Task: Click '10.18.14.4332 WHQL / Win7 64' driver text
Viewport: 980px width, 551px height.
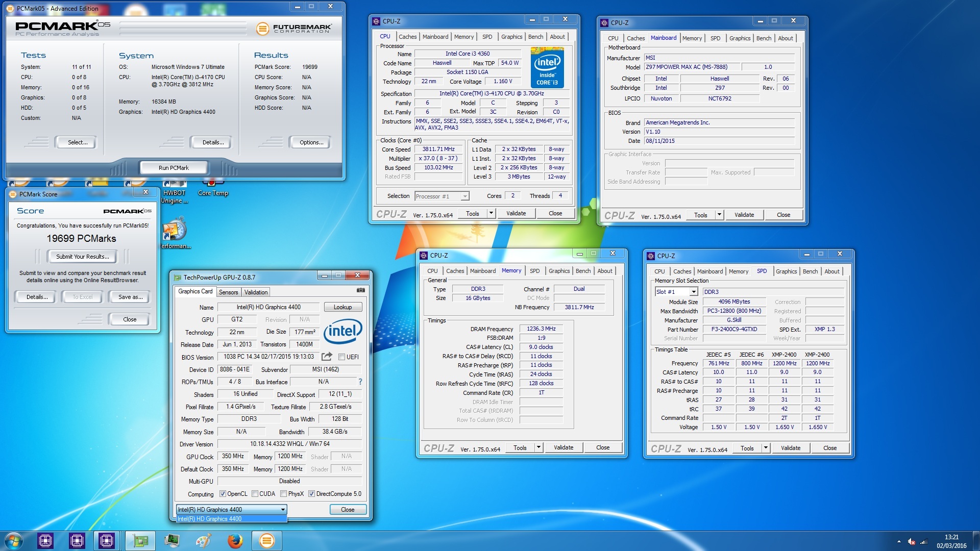Action: 289,444
